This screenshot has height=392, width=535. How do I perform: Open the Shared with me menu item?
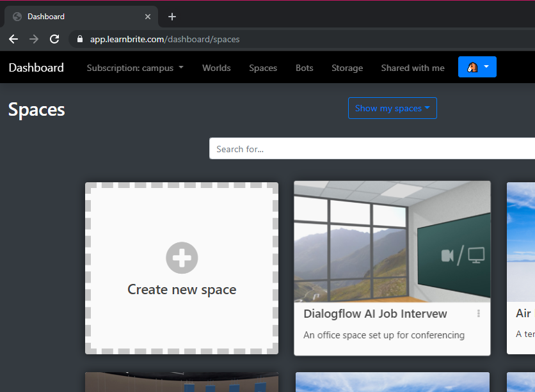[413, 68]
